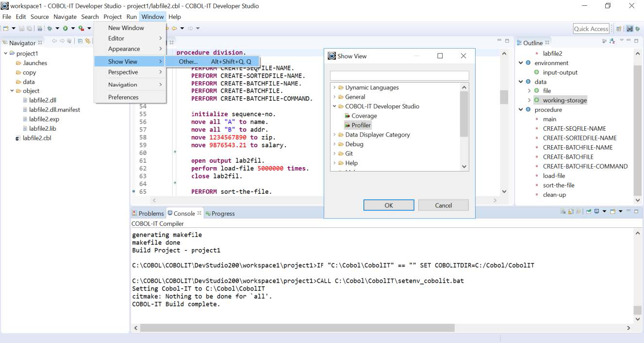The height and width of the screenshot is (343, 644).
Task: Cancel the Show View dialog
Action: [x=443, y=205]
